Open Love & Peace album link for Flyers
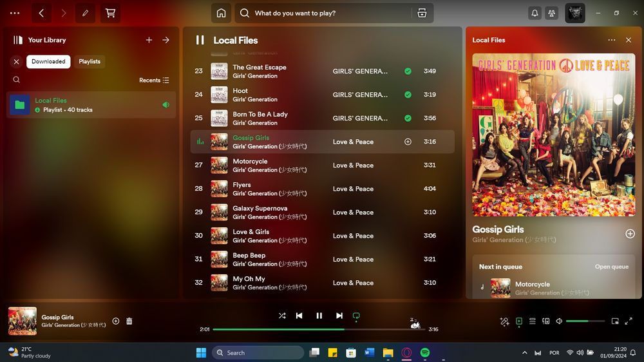This screenshot has width=644, height=362. 353,189
